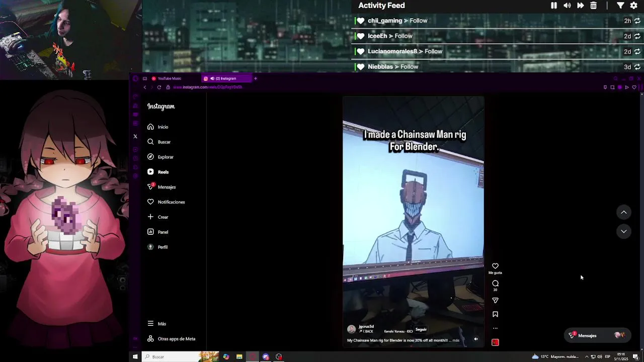
Task: Like the reel with the heart icon
Action: pos(495,266)
